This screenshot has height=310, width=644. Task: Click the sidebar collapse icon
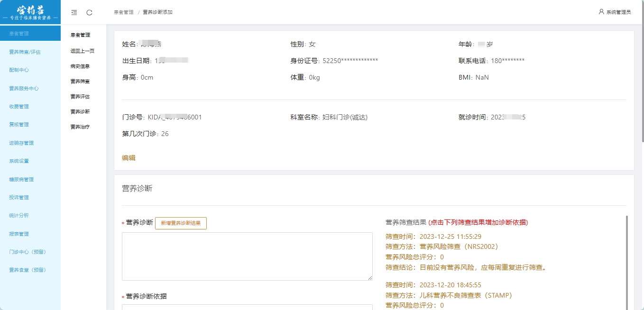[x=74, y=12]
